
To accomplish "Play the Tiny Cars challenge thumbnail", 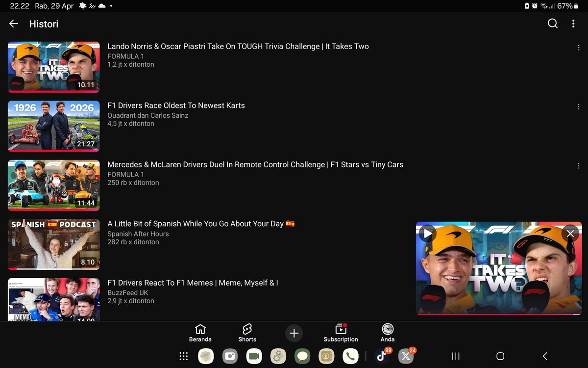I will tap(54, 185).
